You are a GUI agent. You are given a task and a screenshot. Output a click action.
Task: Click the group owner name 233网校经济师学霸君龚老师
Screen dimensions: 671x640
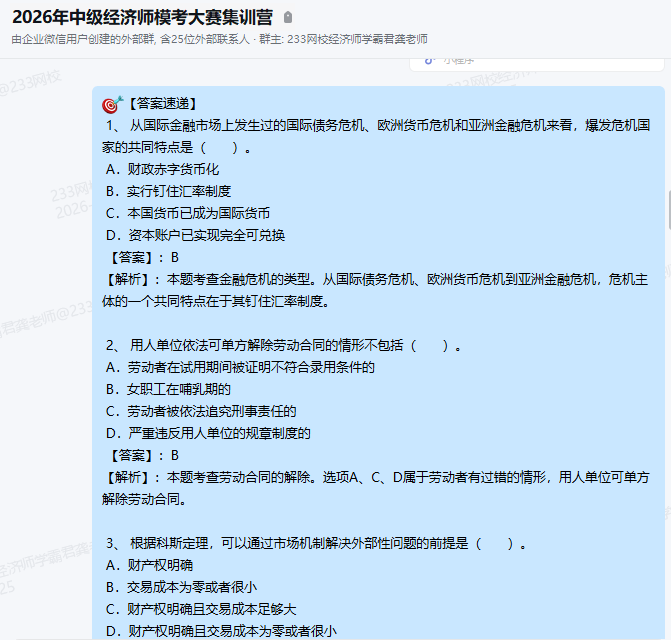point(357,39)
